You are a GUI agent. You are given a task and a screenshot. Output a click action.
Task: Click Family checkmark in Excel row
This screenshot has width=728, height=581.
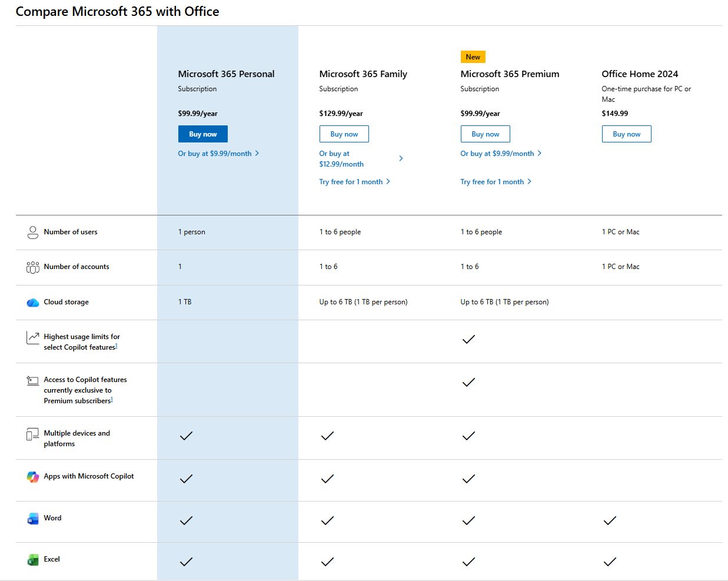coord(327,562)
